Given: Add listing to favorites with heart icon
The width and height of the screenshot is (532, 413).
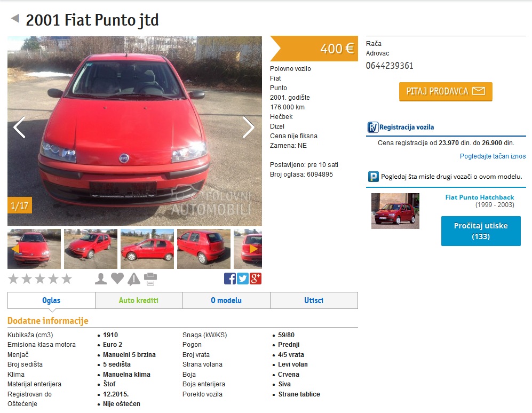Looking at the screenshot, I should (x=117, y=279).
